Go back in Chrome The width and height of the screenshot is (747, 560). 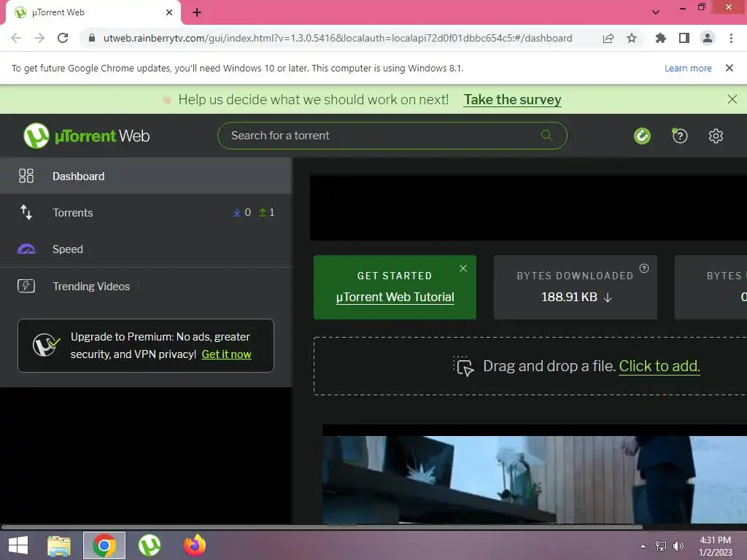tap(16, 38)
